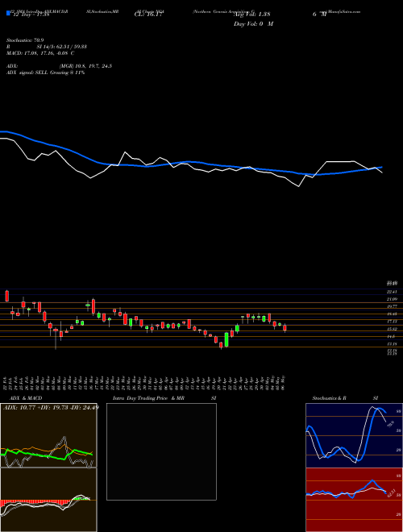
Task: Click the ADX lines chart panel
Action: 48,435
